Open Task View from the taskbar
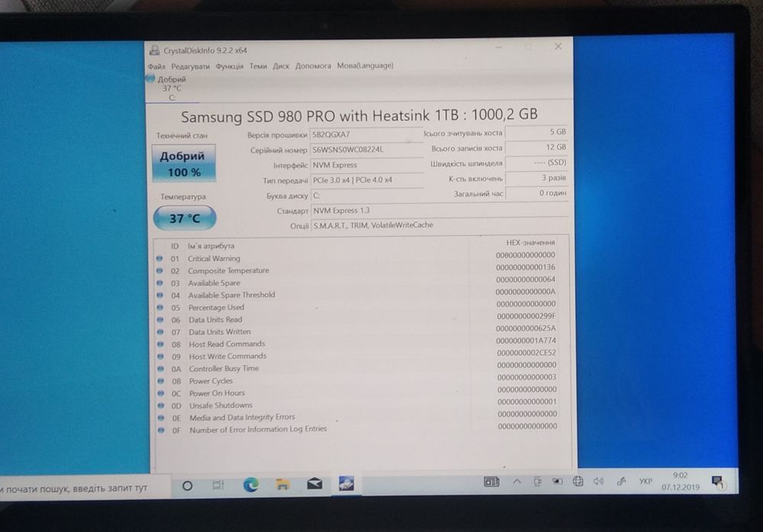This screenshot has height=532, width=763. (218, 485)
